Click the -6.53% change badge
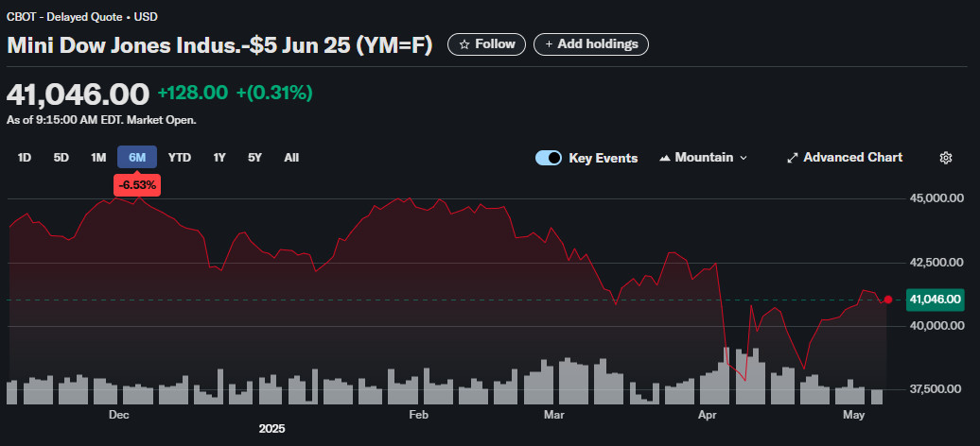 137,185
